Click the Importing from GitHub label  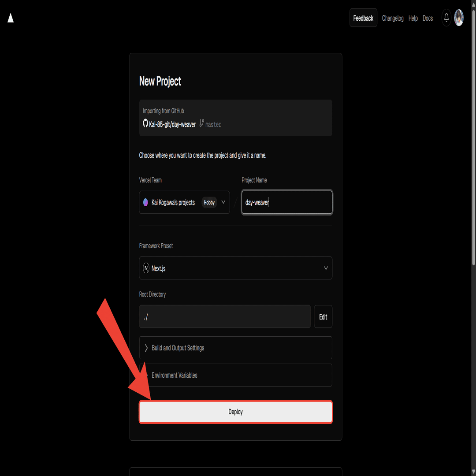click(x=164, y=111)
